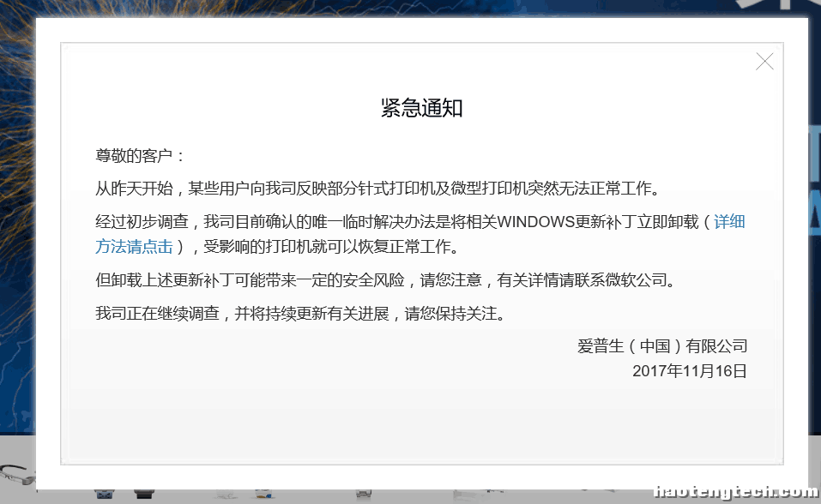This screenshot has width=821, height=504.
Task: Close the 紧急通知 popup with the X
Action: (764, 62)
